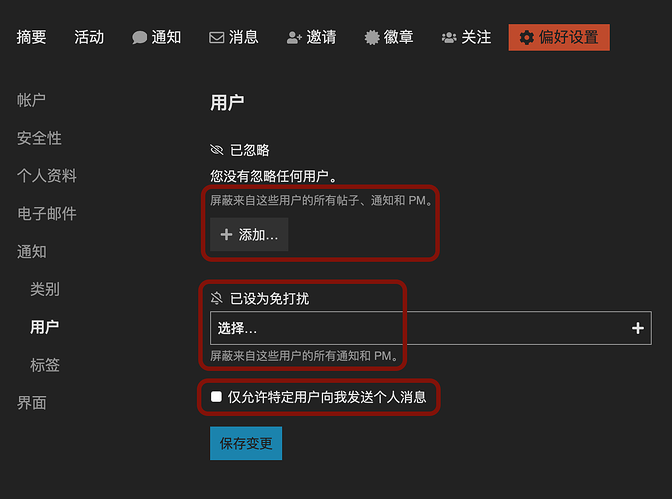Click the follow users group icon
672x499 pixels.
449,37
